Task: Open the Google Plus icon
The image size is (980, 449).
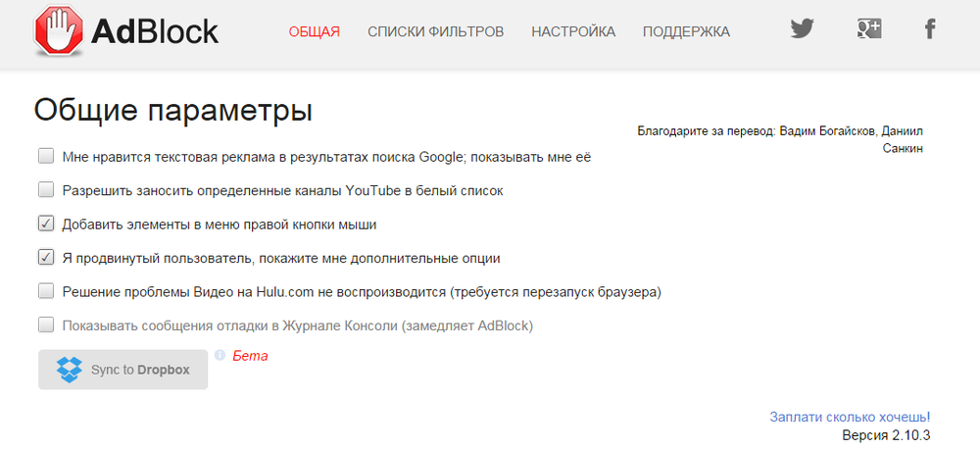Action: point(869,28)
